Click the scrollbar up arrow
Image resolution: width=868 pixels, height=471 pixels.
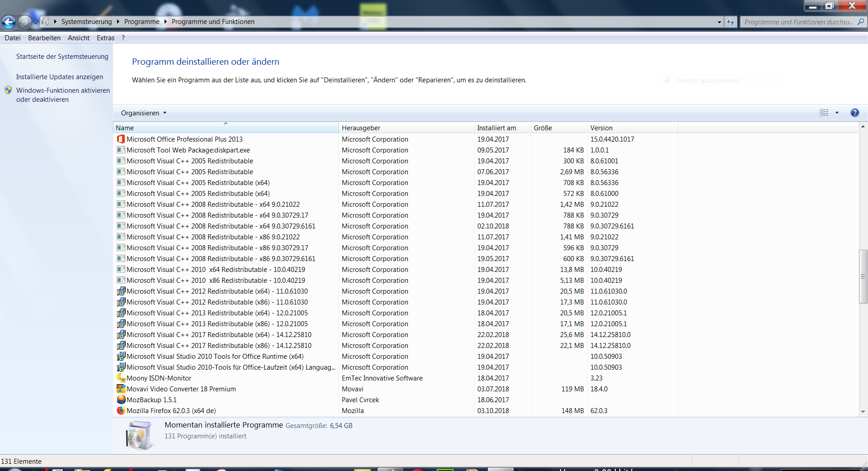[863, 127]
